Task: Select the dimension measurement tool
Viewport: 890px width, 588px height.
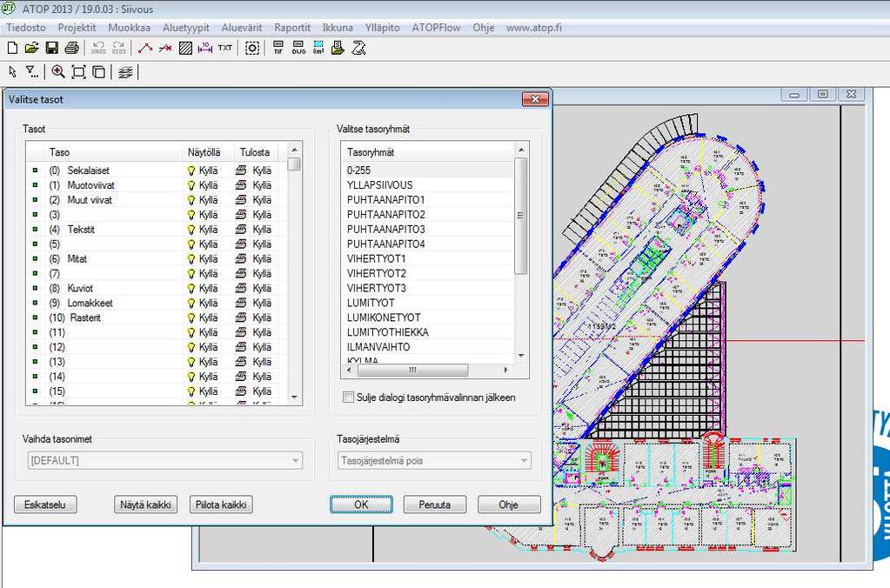Action: pyautogui.click(x=205, y=48)
